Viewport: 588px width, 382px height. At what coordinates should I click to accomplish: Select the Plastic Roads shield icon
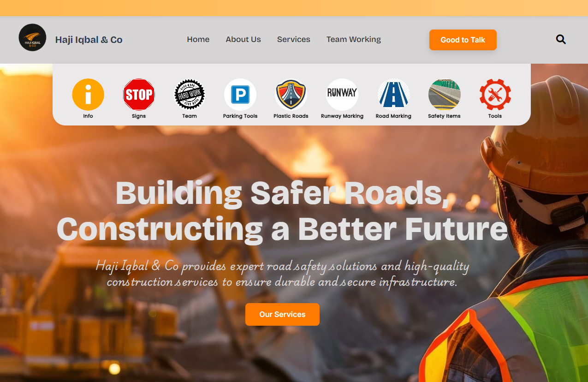click(x=291, y=95)
